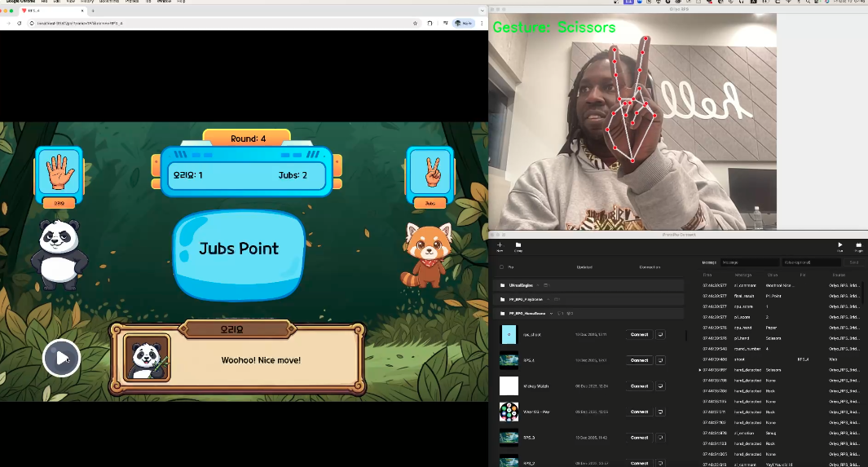Image resolution: width=868 pixels, height=467 pixels.
Task: Click the Value (optional) input field
Action: 812,262
